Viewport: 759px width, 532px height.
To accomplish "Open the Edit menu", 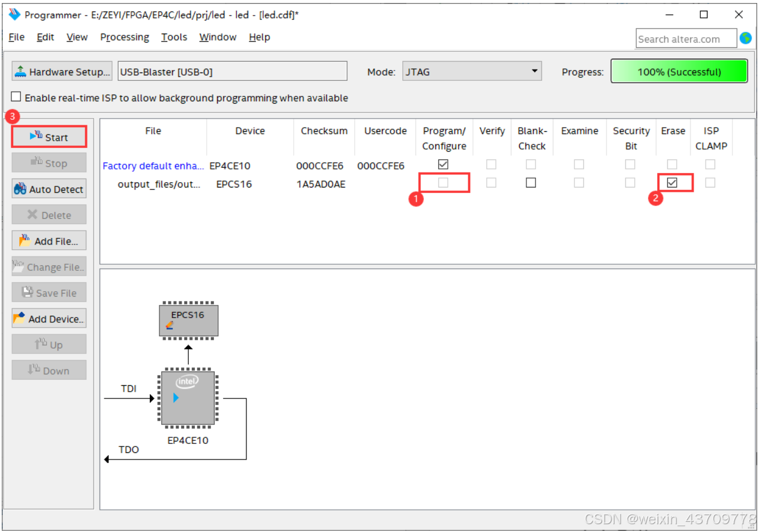I will (x=46, y=37).
